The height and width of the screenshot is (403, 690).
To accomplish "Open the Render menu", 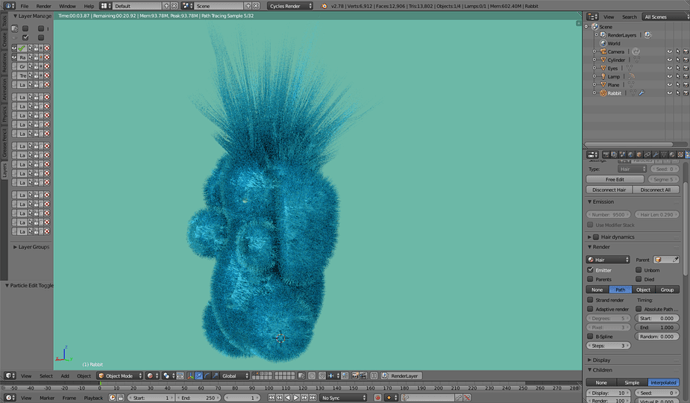I will tap(44, 6).
